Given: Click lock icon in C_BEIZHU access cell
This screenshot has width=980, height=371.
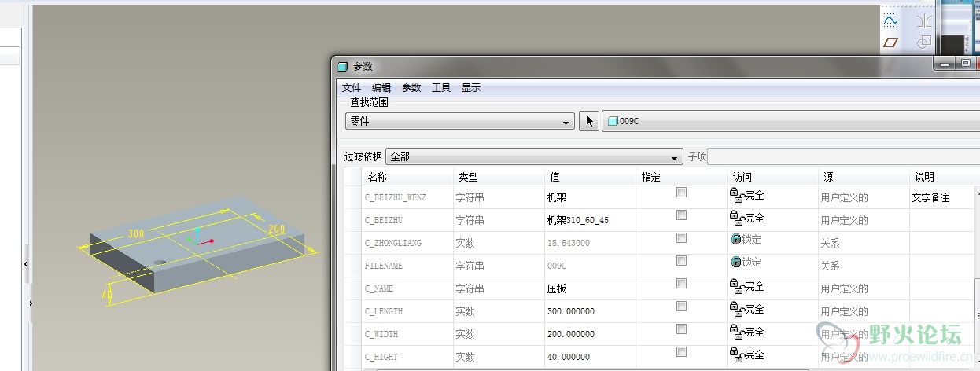Looking at the screenshot, I should (737, 218).
